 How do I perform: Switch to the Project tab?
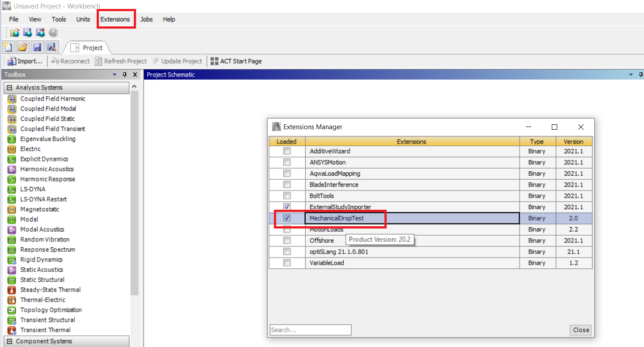point(87,48)
